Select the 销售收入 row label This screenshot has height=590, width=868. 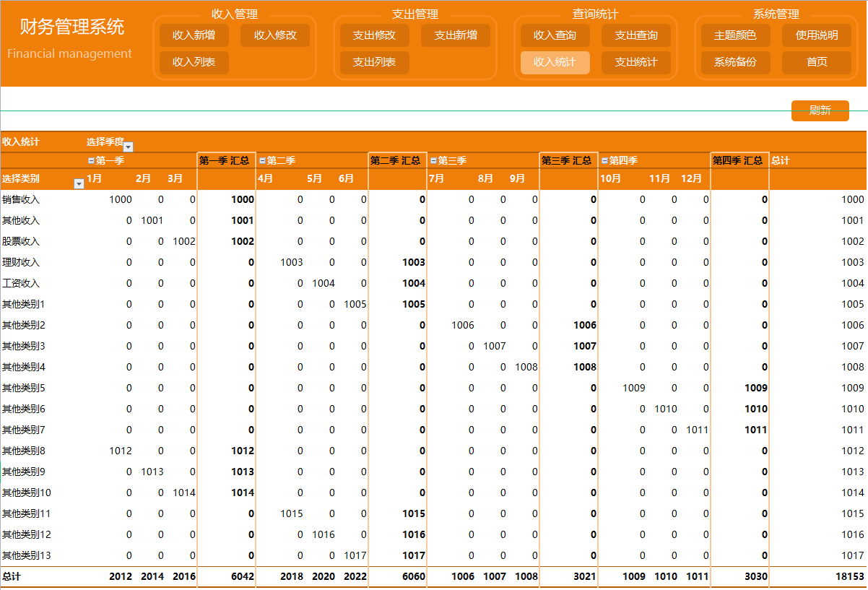click(x=21, y=199)
